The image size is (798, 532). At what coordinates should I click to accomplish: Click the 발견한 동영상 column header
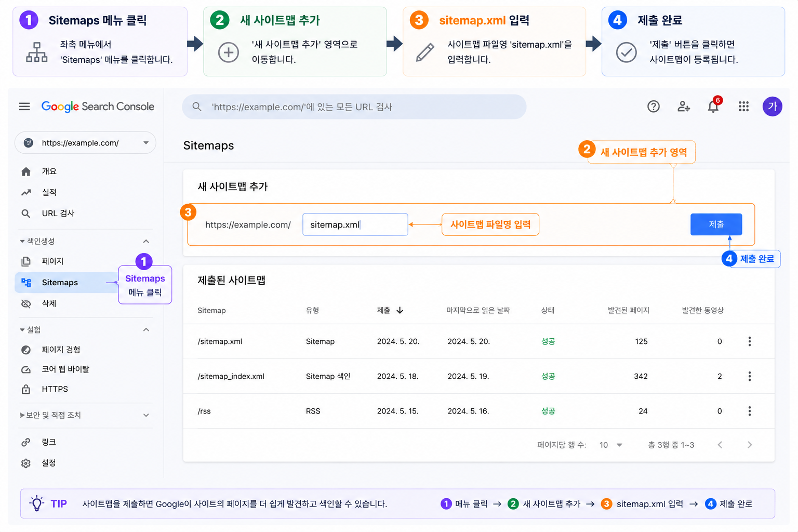(702, 310)
